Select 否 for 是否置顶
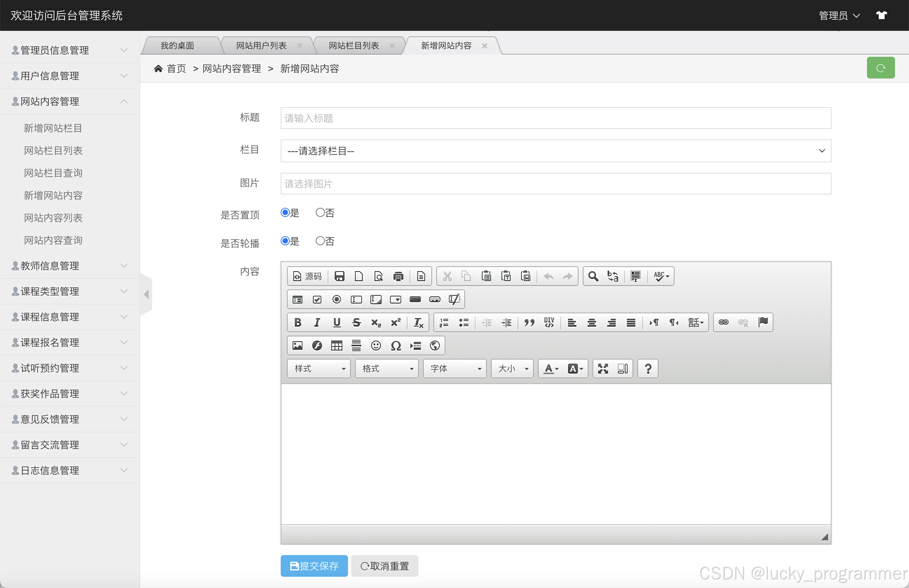Screen dimensions: 909x588 (320, 213)
